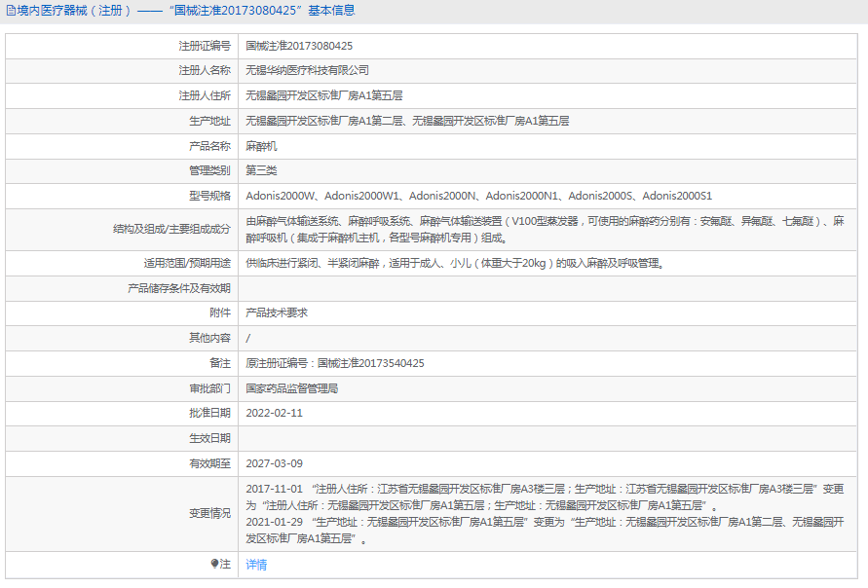868x588 pixels.
Task: Click the 生产地址 row label
Action: [x=209, y=121]
